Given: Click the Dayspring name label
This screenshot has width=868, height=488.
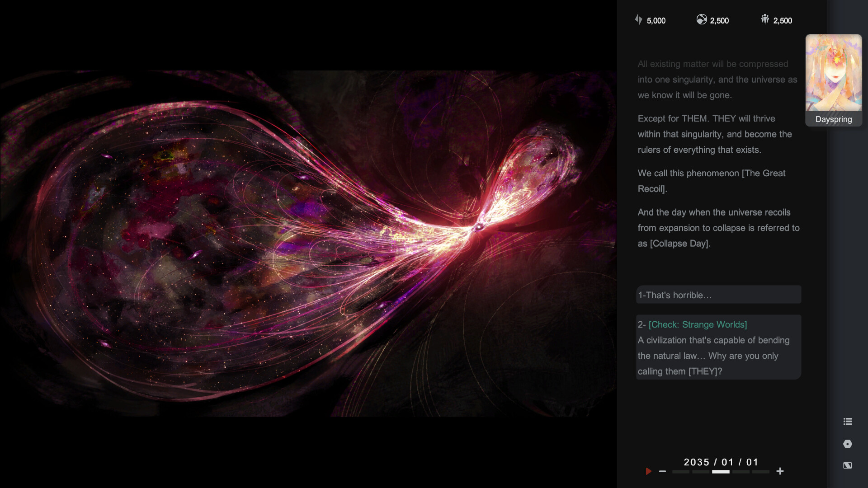Looking at the screenshot, I should (x=834, y=119).
